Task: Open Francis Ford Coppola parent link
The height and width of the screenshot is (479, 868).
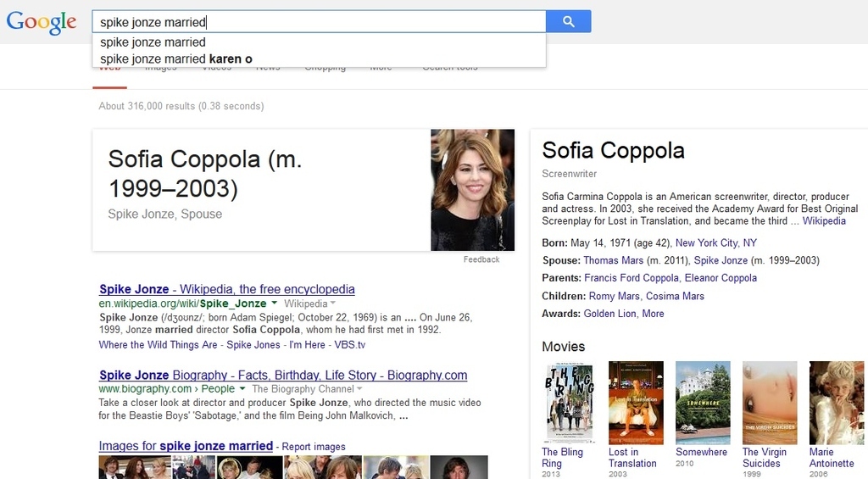Action: click(631, 278)
